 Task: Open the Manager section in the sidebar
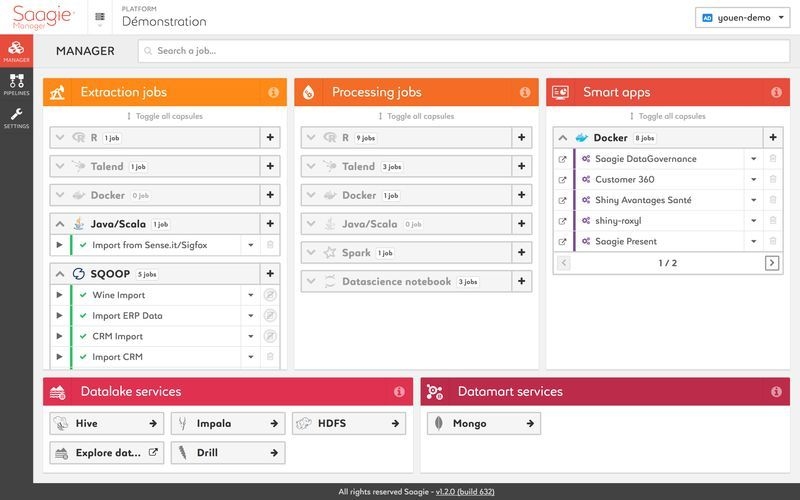pyautogui.click(x=16, y=51)
